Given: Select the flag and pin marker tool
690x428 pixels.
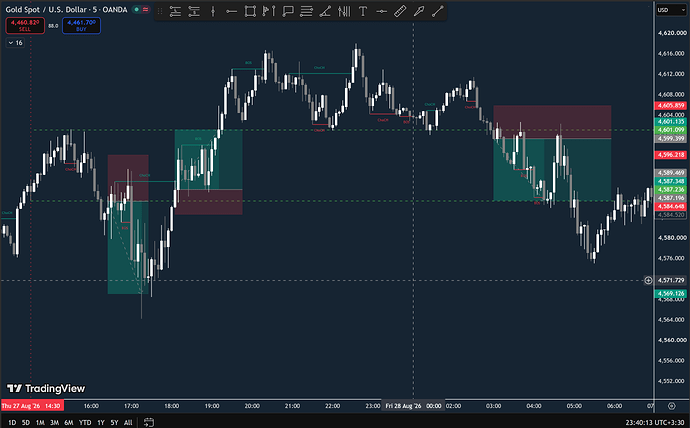Looking at the screenshot, I should coord(269,12).
